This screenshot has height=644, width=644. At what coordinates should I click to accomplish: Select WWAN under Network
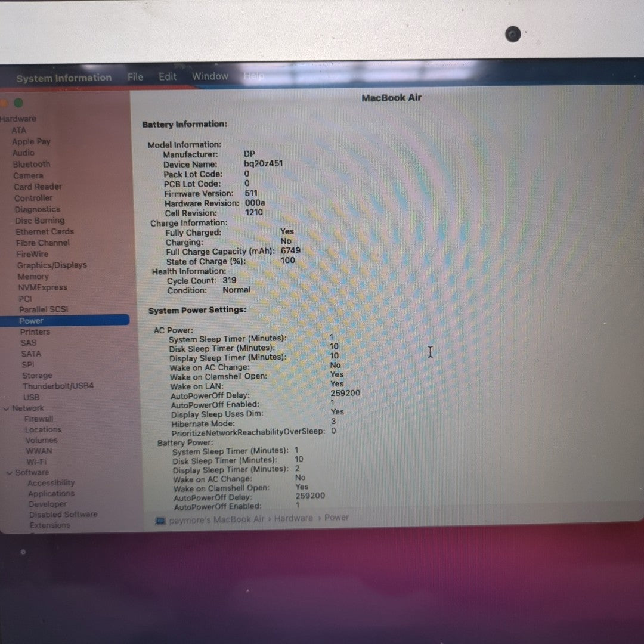[39, 451]
